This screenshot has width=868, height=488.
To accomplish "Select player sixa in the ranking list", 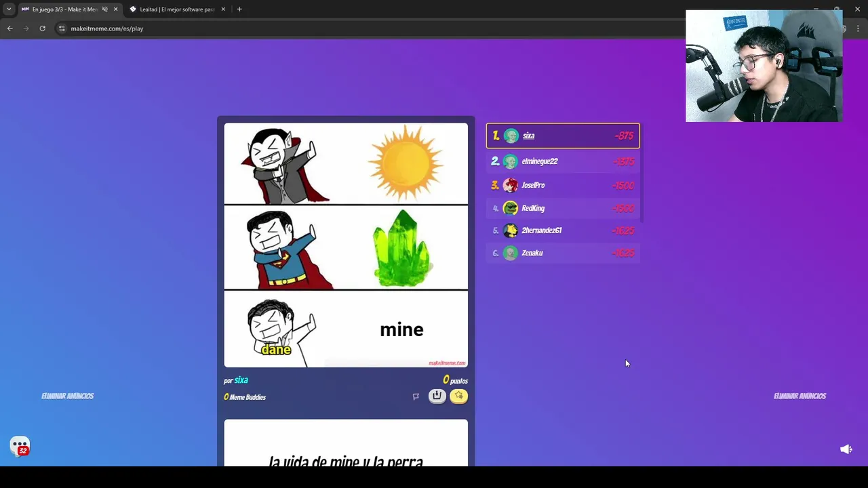I will click(563, 136).
